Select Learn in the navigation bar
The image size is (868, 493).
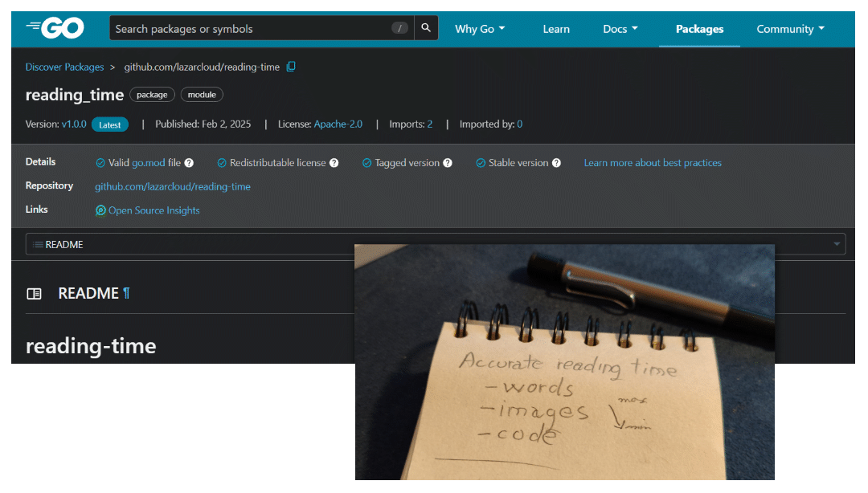pos(556,28)
